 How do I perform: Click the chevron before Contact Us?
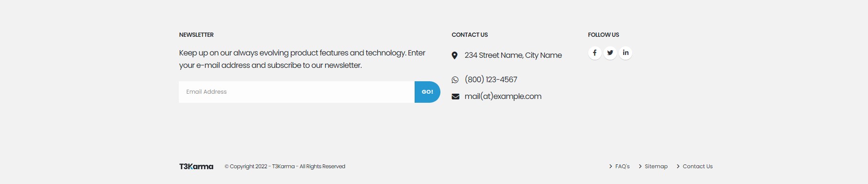click(678, 166)
